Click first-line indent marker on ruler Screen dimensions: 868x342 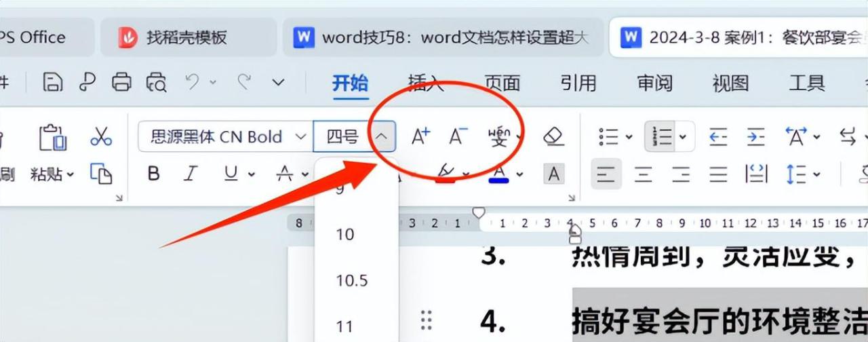coord(479,213)
